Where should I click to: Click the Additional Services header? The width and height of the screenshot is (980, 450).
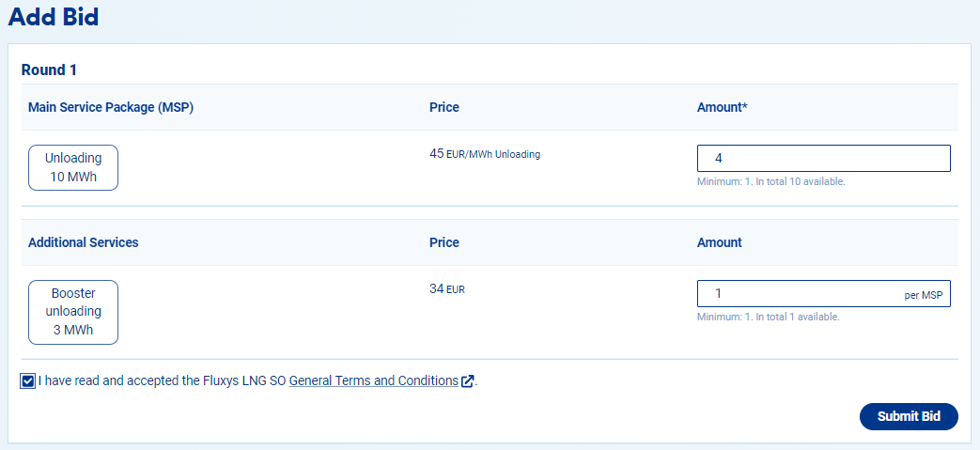84,242
